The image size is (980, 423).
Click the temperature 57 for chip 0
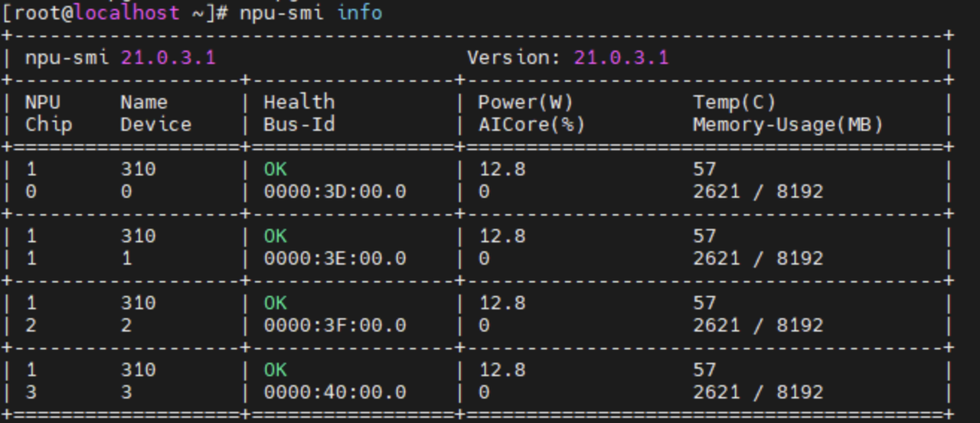(704, 170)
